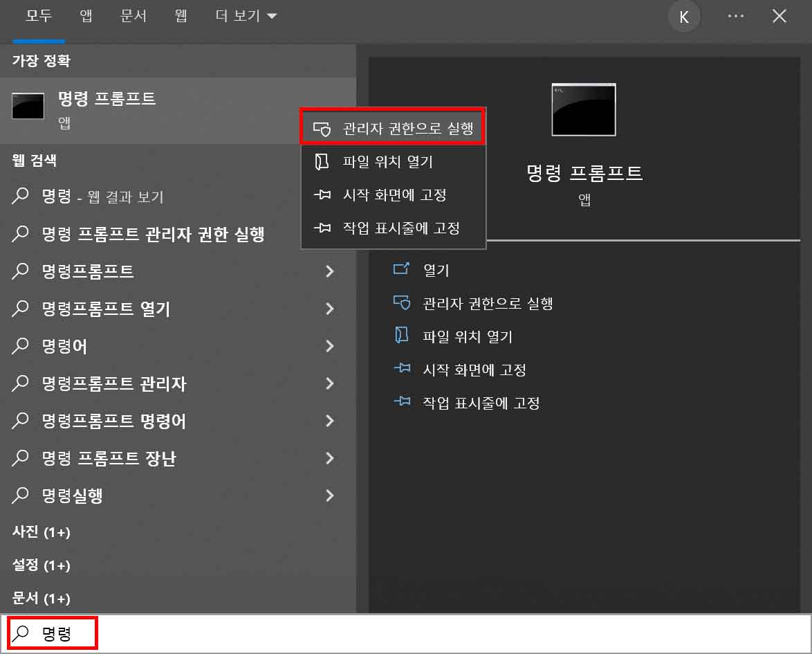Open the 명령 프롬프트 app icon in search results

28,107
